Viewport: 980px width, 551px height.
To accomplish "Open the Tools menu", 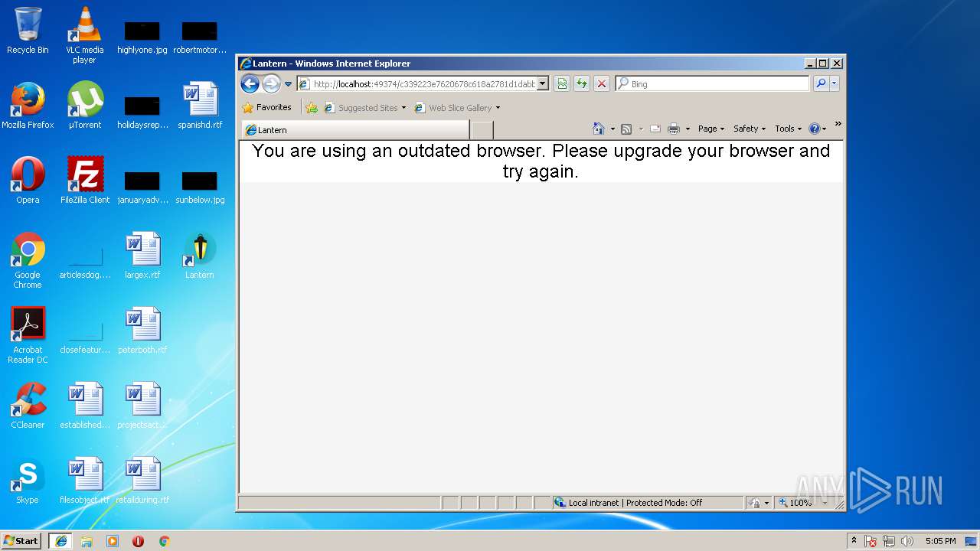I will point(788,129).
